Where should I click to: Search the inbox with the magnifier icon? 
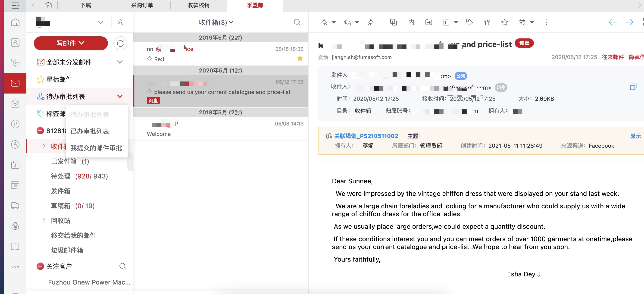pos(297,22)
